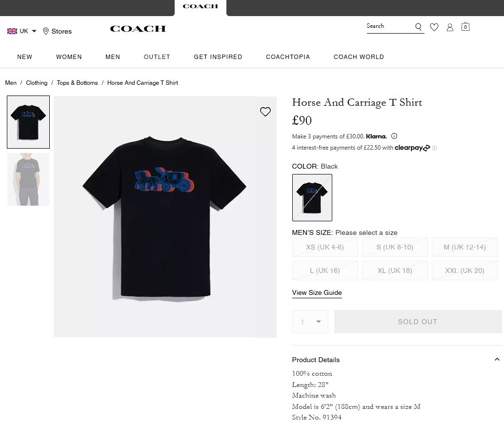Click the SOLD OUT button
The image size is (504, 425).
point(418,322)
